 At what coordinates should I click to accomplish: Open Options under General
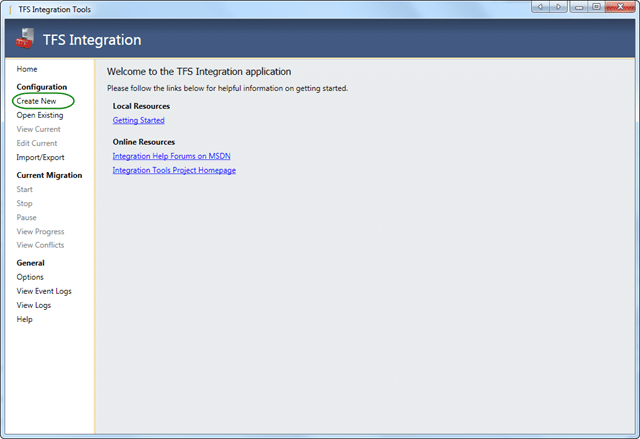coord(30,277)
